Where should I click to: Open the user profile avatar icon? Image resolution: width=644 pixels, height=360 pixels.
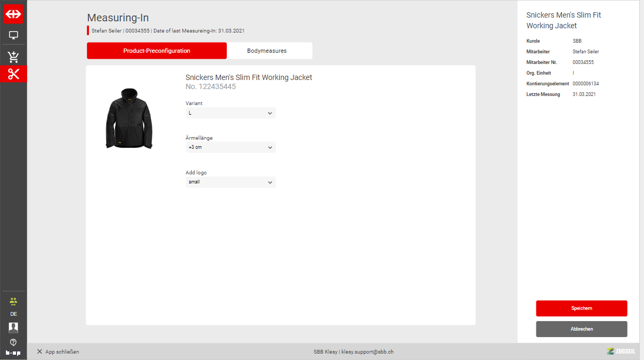pyautogui.click(x=13, y=327)
